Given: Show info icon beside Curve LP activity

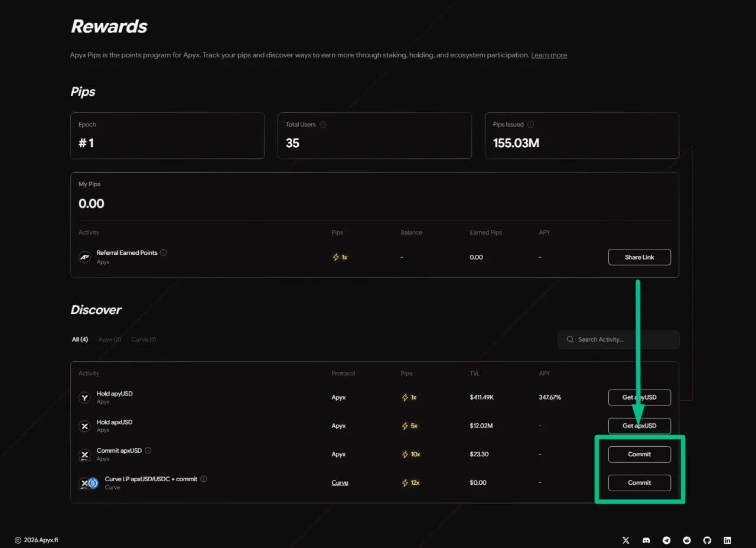Looking at the screenshot, I should pos(204,479).
